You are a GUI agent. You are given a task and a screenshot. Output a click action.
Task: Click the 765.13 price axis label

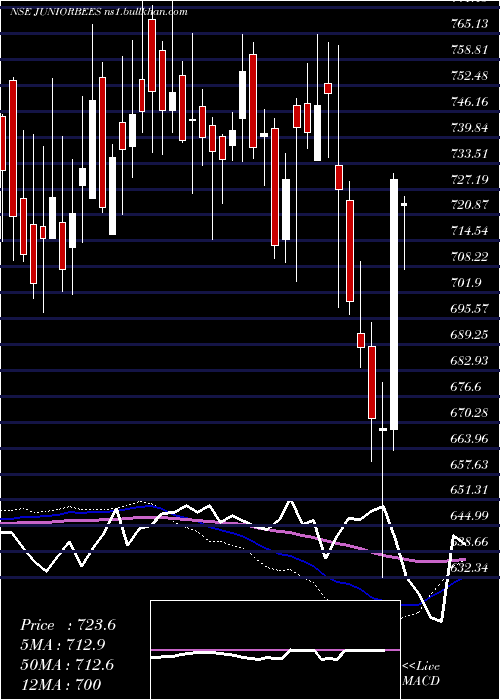(470, 24)
